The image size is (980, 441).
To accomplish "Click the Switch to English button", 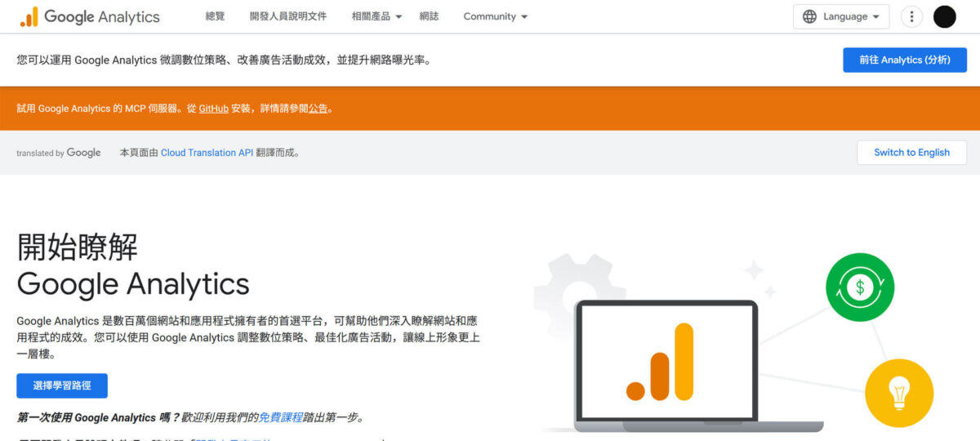I will coord(911,153).
